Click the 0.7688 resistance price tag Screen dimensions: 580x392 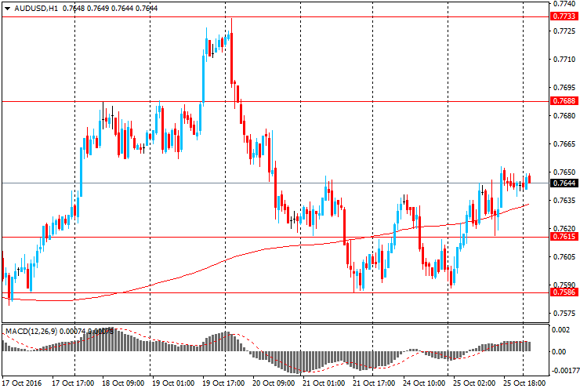coord(564,100)
